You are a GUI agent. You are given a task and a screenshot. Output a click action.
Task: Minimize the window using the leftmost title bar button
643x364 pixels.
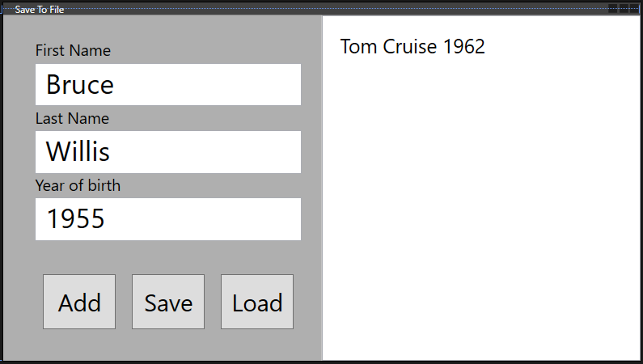612,9
